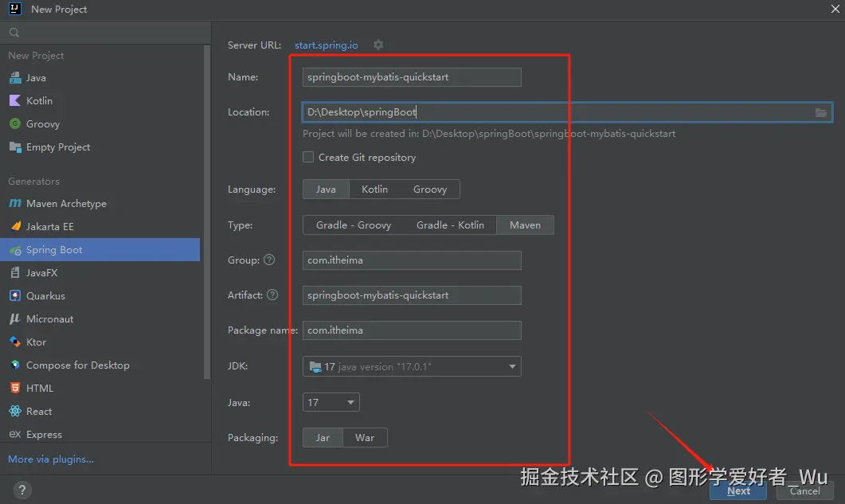Click the Next button
Screen dimensions: 845x504
tap(737, 490)
